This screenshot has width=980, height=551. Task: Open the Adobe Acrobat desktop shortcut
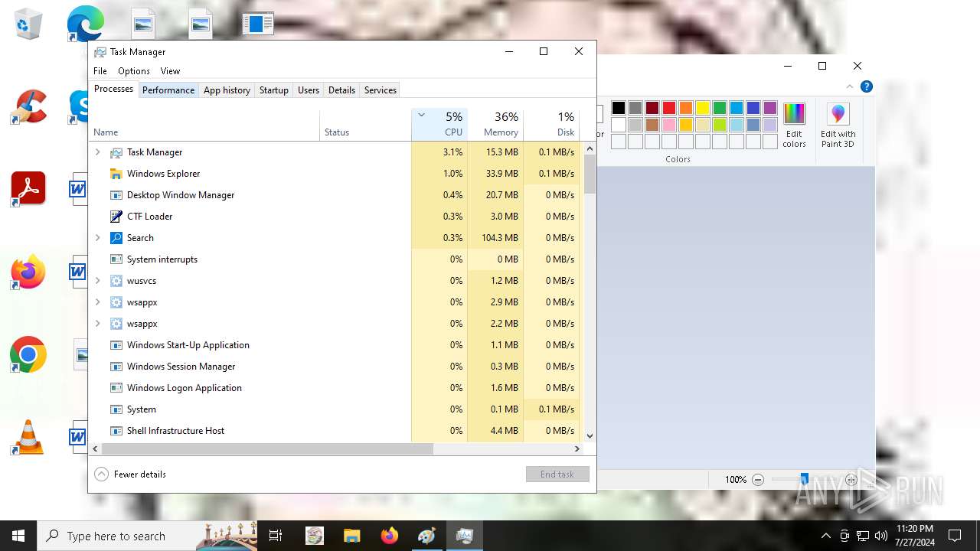pyautogui.click(x=28, y=189)
